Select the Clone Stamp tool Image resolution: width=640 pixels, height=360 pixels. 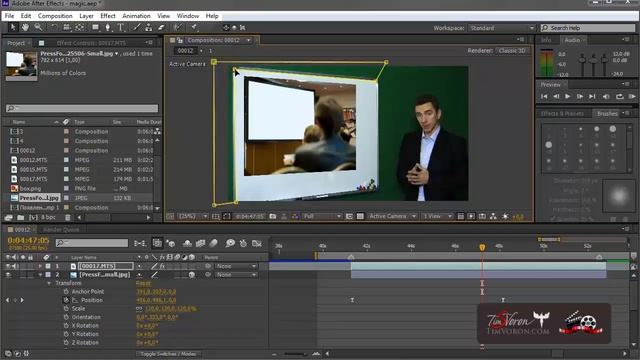pos(149,27)
